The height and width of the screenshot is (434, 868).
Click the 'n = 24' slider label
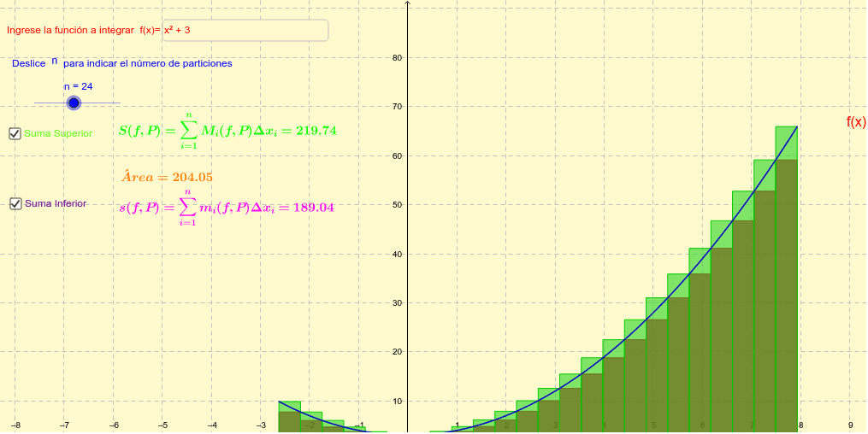point(78,86)
